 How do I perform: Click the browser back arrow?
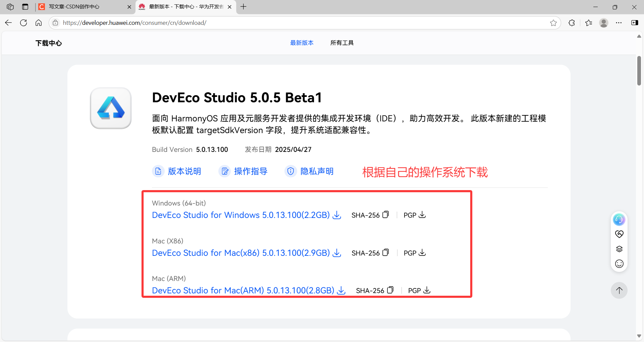(x=8, y=23)
